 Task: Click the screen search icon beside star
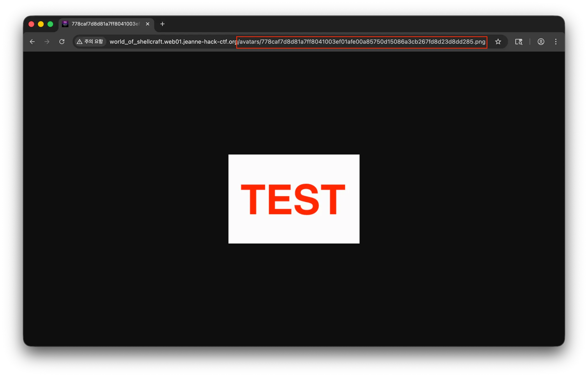pos(519,42)
